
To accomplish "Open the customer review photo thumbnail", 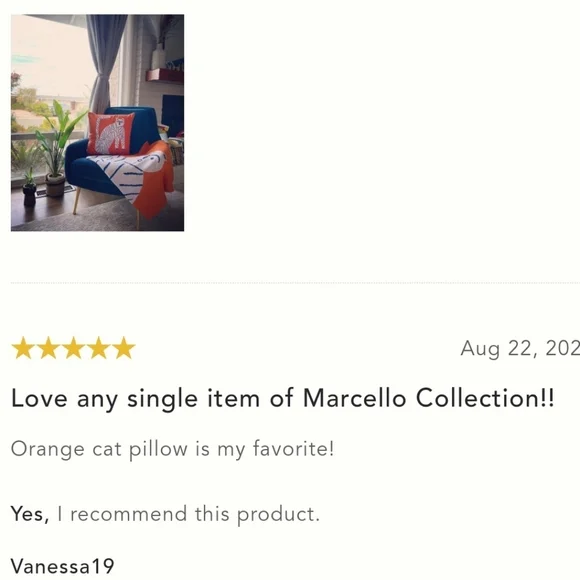I will tap(97, 123).
